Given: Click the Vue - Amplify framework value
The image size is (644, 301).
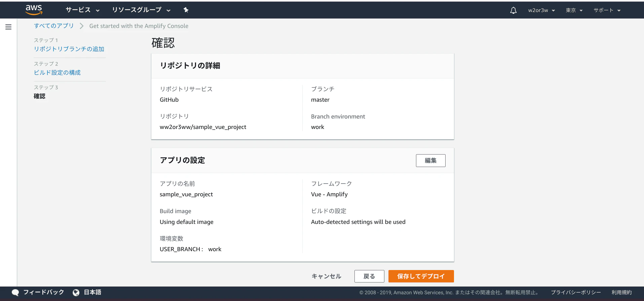Looking at the screenshot, I should click(329, 194).
